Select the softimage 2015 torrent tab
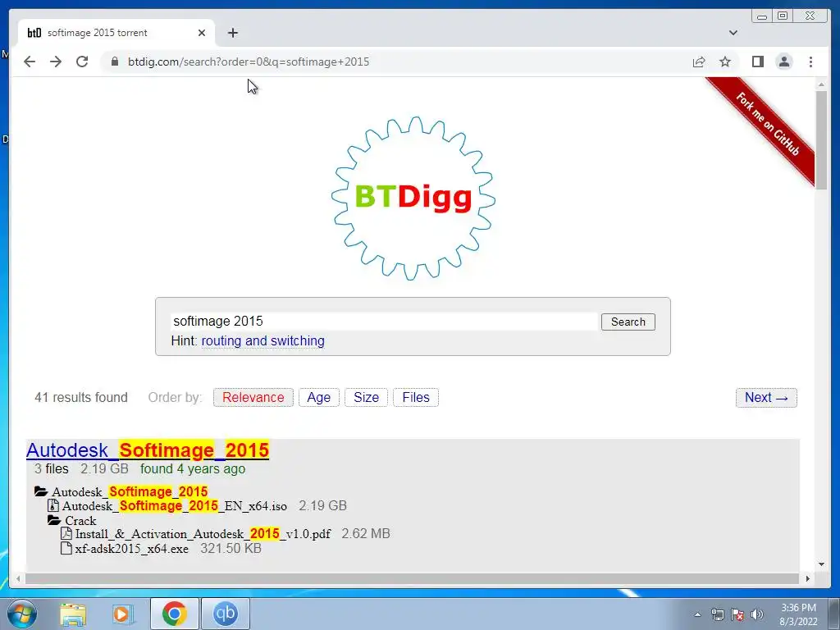Viewport: 840px width, 630px height. [x=116, y=33]
